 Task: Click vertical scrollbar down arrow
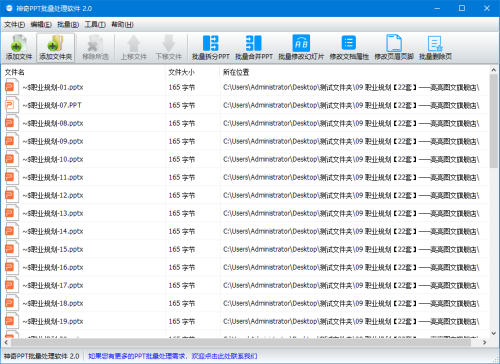coord(494,333)
